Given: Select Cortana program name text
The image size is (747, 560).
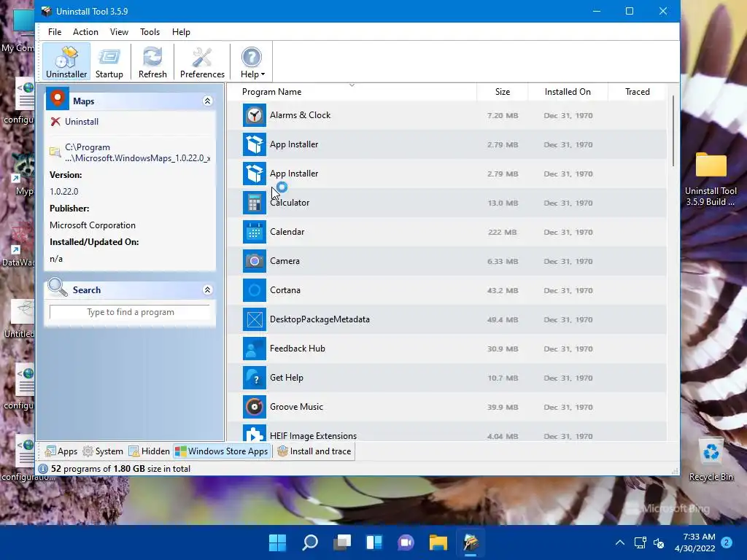Looking at the screenshot, I should [x=285, y=290].
